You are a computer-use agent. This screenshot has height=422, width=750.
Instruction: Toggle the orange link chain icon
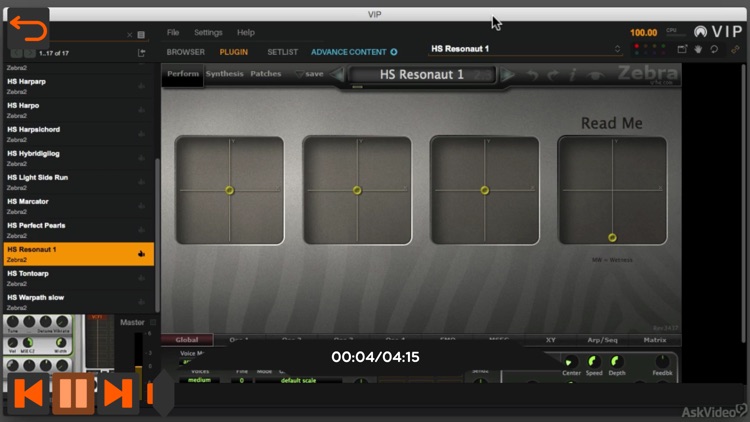(x=735, y=49)
